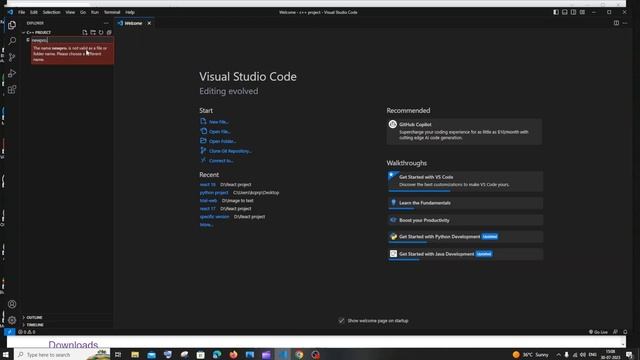This screenshot has width=640, height=360.
Task: Open the Extensions view
Action: click(x=12, y=90)
